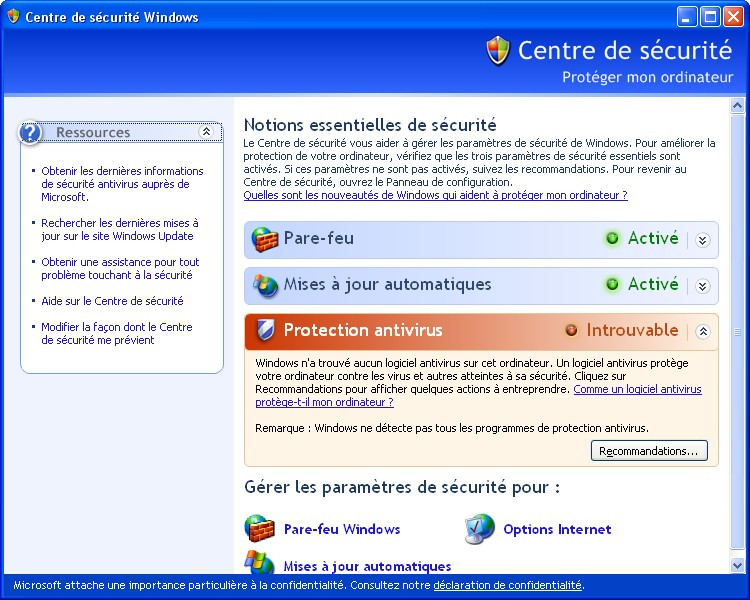
Task: Click the Options Internet monitor icon
Action: click(479, 529)
